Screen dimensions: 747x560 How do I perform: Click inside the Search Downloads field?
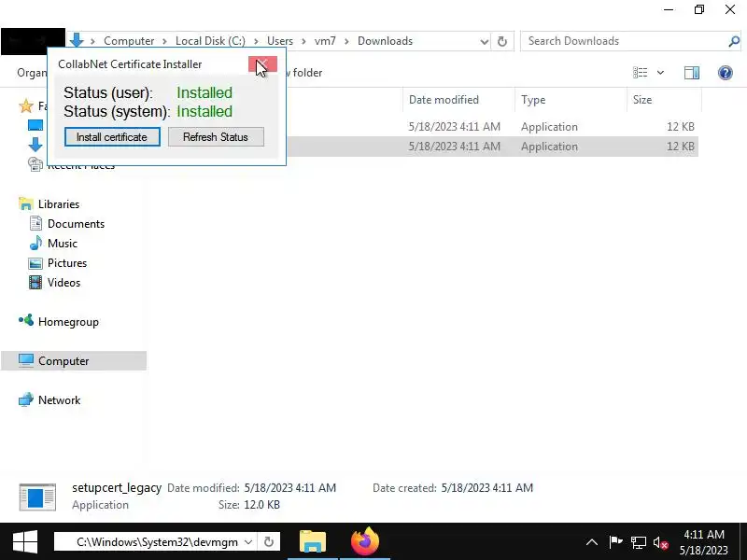tap(624, 41)
